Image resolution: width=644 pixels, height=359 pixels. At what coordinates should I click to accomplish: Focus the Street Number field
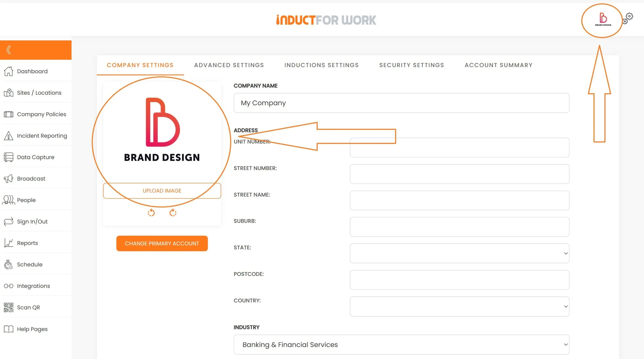[x=460, y=174]
